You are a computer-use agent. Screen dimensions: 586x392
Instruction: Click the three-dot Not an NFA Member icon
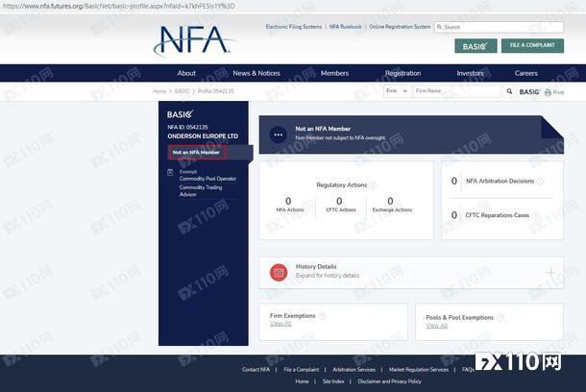(279, 135)
